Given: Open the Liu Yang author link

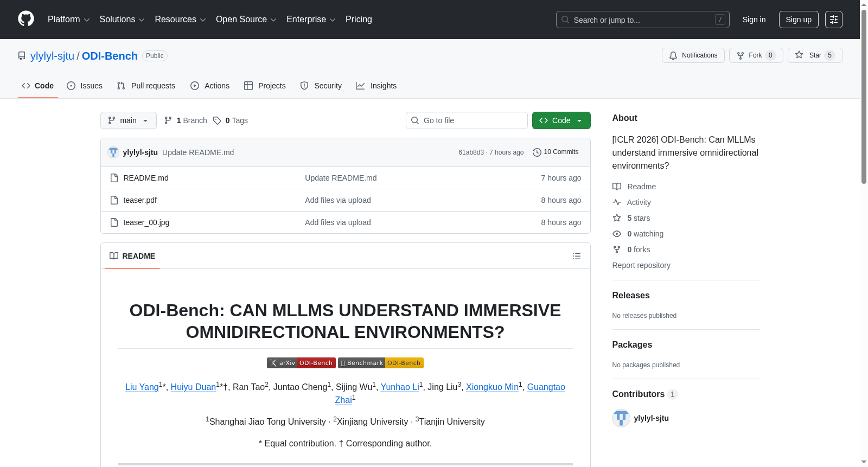Looking at the screenshot, I should click(x=142, y=387).
